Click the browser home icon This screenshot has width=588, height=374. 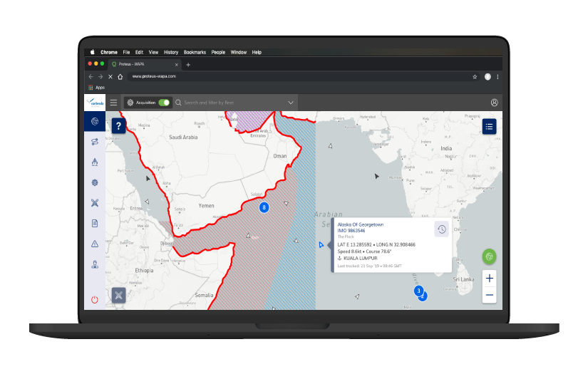120,76
